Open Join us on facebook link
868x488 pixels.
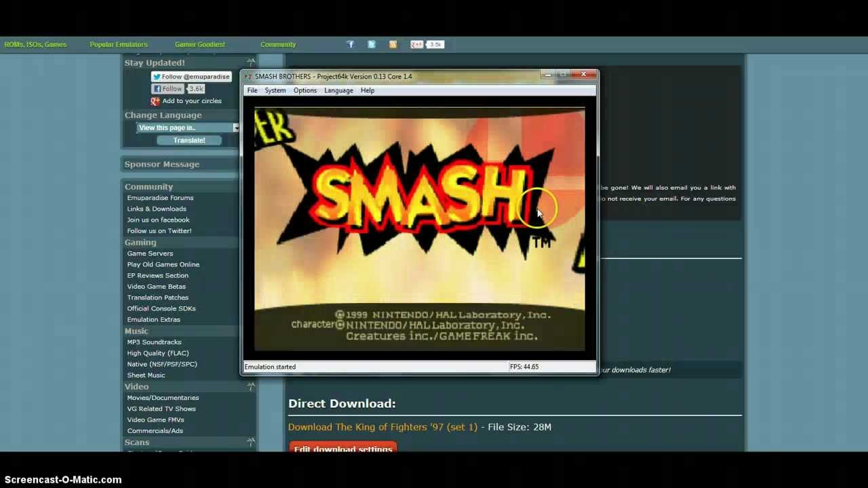(158, 220)
